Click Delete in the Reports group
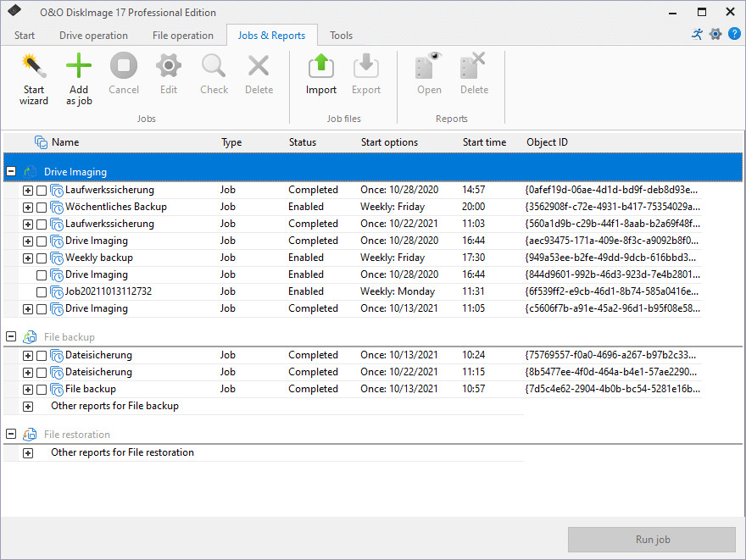 point(474,75)
